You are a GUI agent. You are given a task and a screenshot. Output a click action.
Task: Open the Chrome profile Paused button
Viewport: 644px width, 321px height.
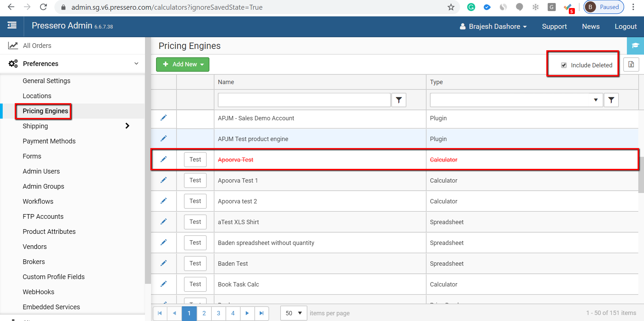[x=604, y=7]
